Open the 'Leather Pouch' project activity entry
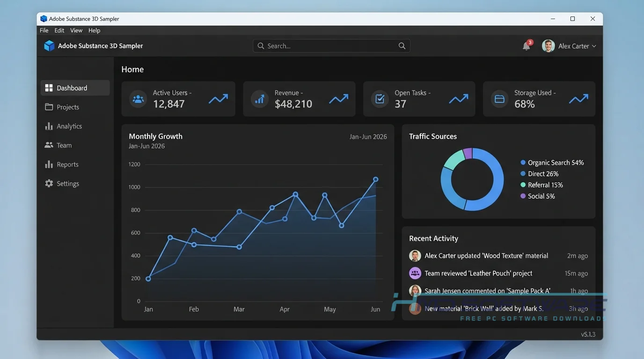This screenshot has height=359, width=644. (x=498, y=273)
